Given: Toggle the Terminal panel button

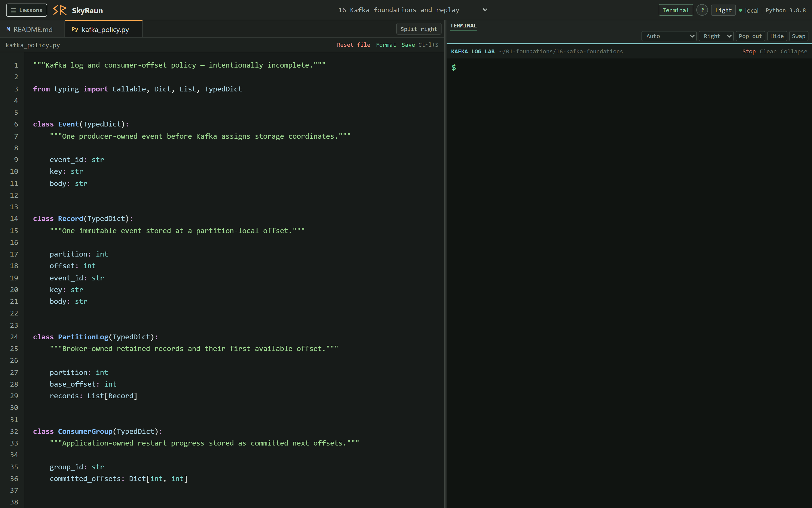Looking at the screenshot, I should (x=675, y=10).
